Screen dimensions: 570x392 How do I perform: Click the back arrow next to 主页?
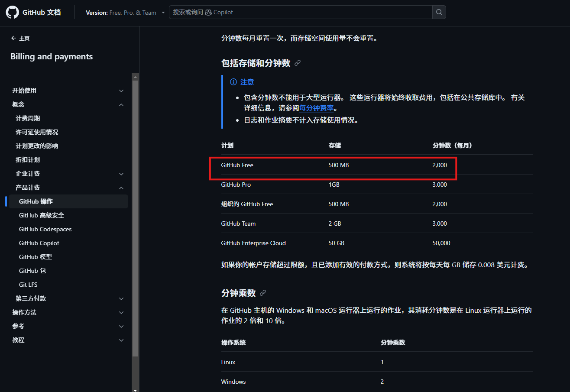tap(13, 38)
